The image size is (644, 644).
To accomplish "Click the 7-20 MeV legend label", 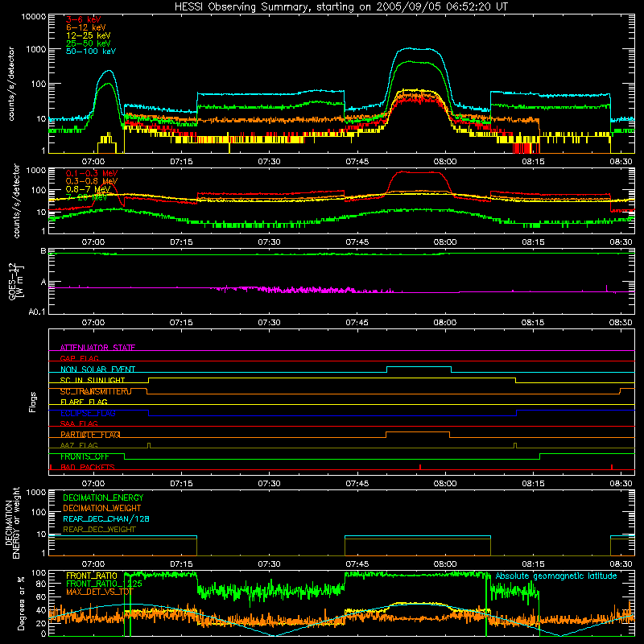I will point(86,197).
